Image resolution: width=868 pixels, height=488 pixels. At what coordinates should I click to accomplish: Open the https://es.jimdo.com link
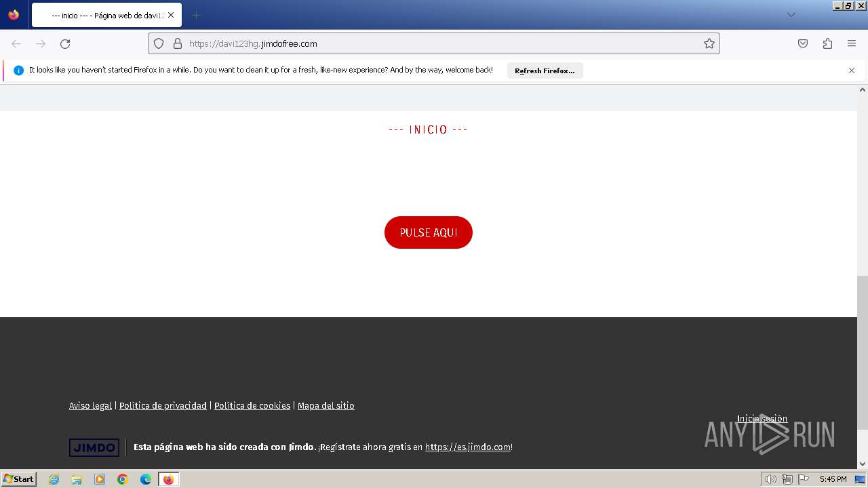pos(468,447)
